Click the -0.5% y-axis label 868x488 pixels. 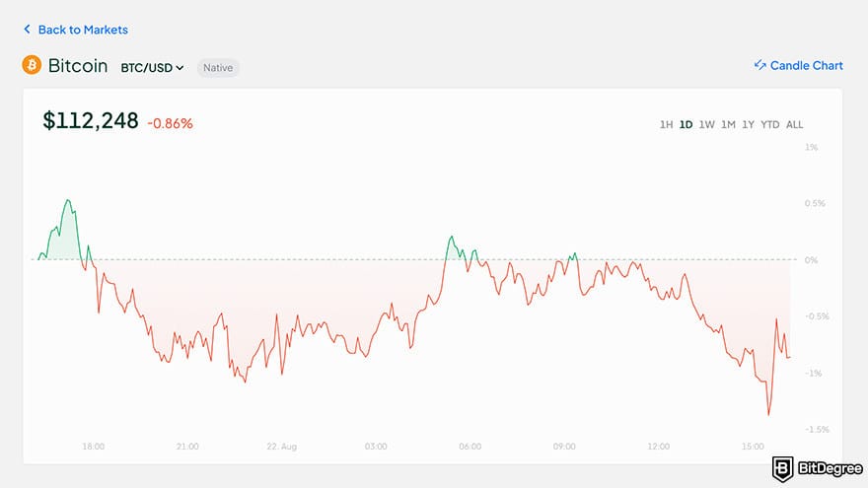point(817,316)
